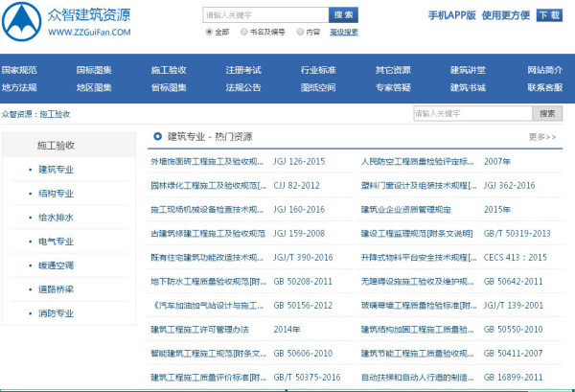
Task: Open the 手机APP版 使用更方便 banner
Action: coord(479,15)
